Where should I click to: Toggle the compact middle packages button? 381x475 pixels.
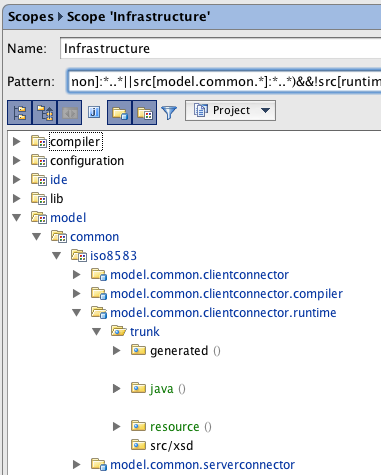click(x=45, y=113)
